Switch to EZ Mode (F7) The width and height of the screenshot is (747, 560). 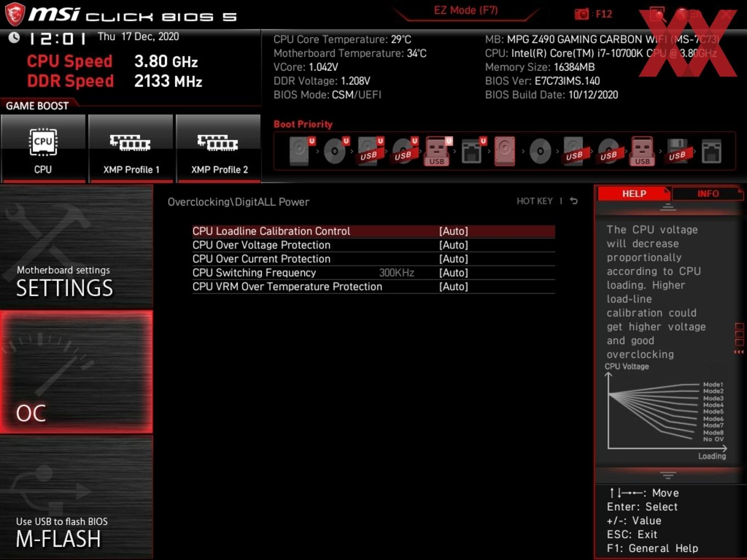(x=466, y=10)
